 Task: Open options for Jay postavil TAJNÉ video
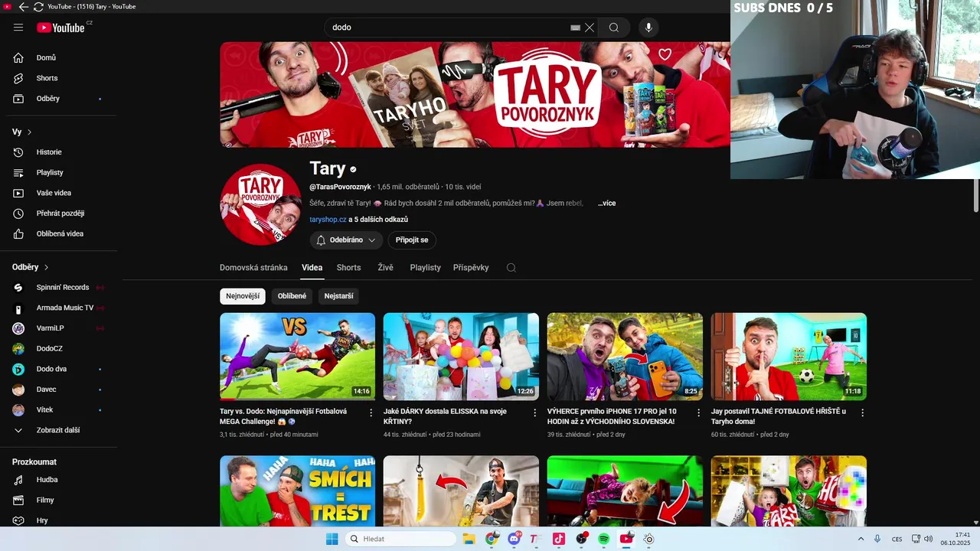click(862, 412)
